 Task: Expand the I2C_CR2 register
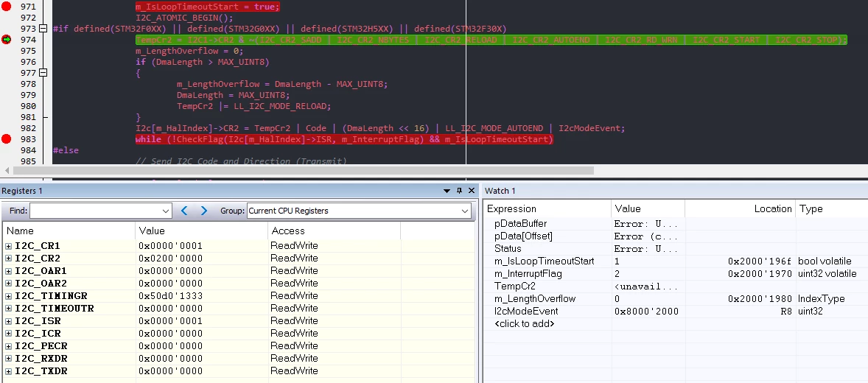[8, 259]
